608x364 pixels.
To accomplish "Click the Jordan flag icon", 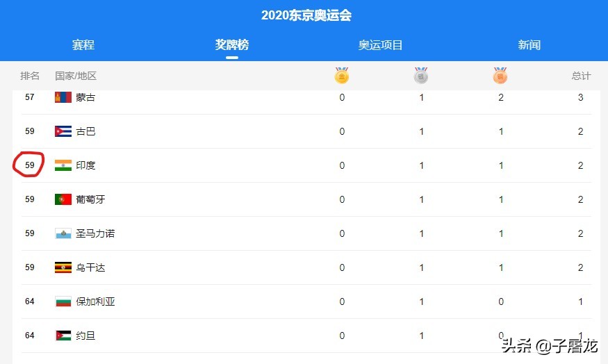I will [x=63, y=336].
